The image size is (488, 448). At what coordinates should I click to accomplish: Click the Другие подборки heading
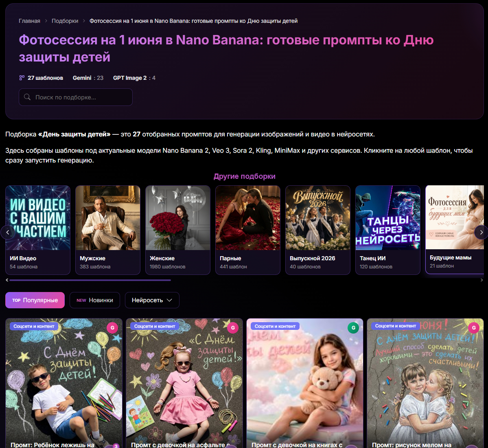(244, 176)
